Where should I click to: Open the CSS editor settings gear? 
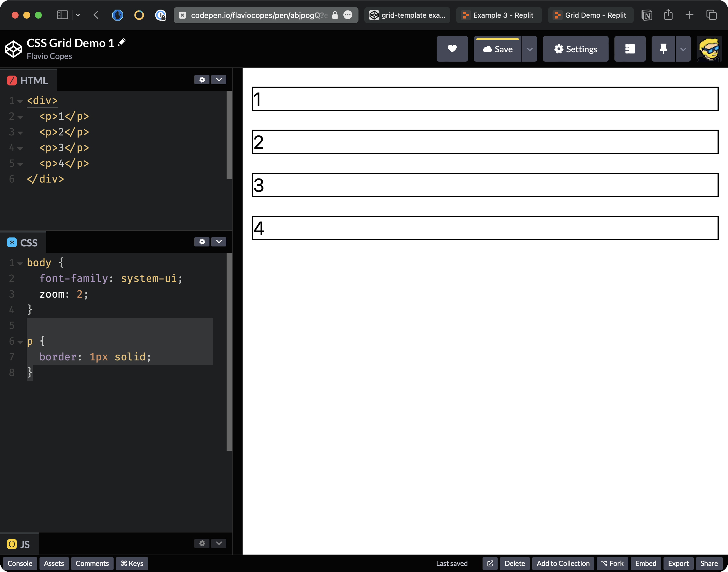point(202,242)
